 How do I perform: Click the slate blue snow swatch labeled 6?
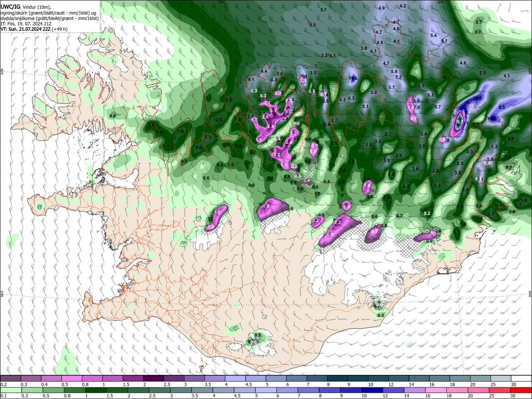pyautogui.click(x=296, y=379)
